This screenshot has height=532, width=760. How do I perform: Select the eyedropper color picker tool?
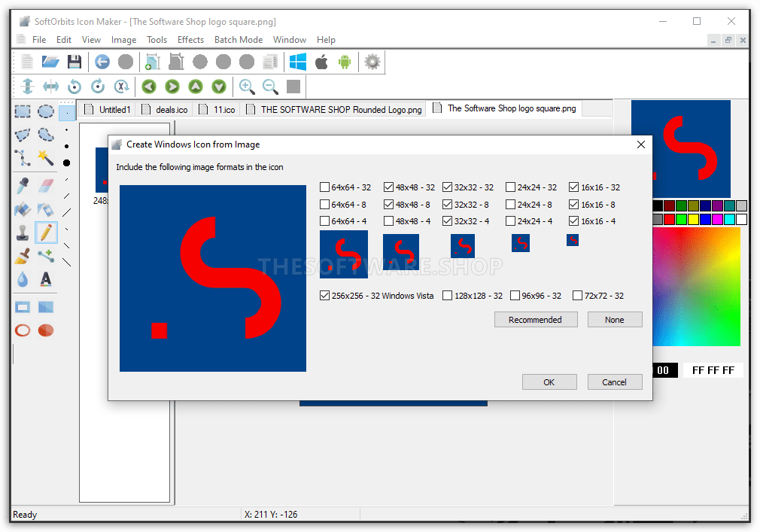coord(23,185)
